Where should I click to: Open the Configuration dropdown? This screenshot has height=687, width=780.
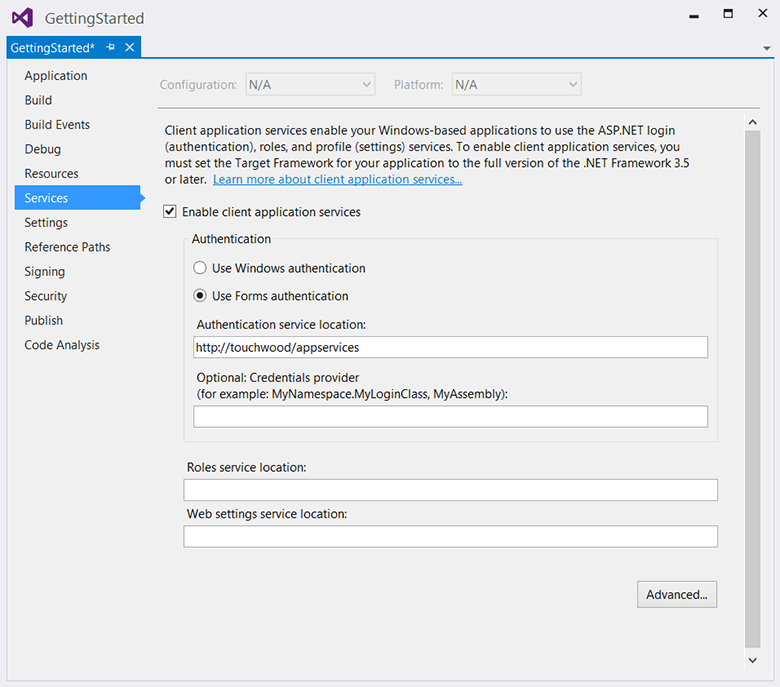310,85
